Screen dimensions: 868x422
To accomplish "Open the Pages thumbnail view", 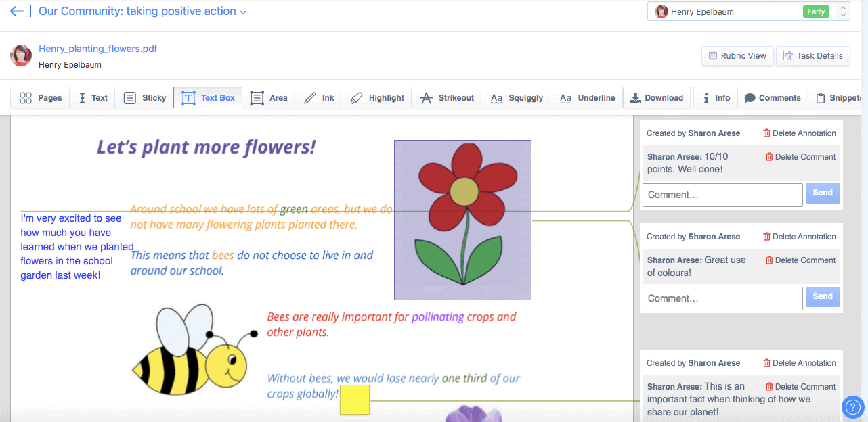I will coord(41,98).
